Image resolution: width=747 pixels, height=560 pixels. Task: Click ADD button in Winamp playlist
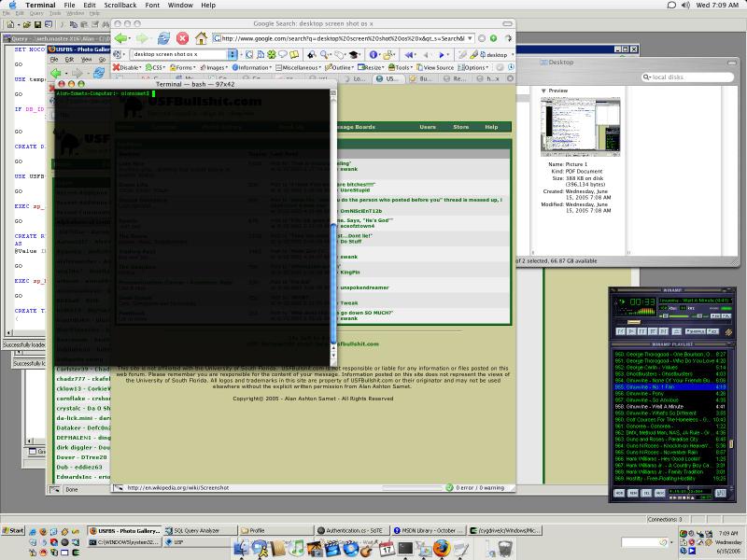[619, 494]
